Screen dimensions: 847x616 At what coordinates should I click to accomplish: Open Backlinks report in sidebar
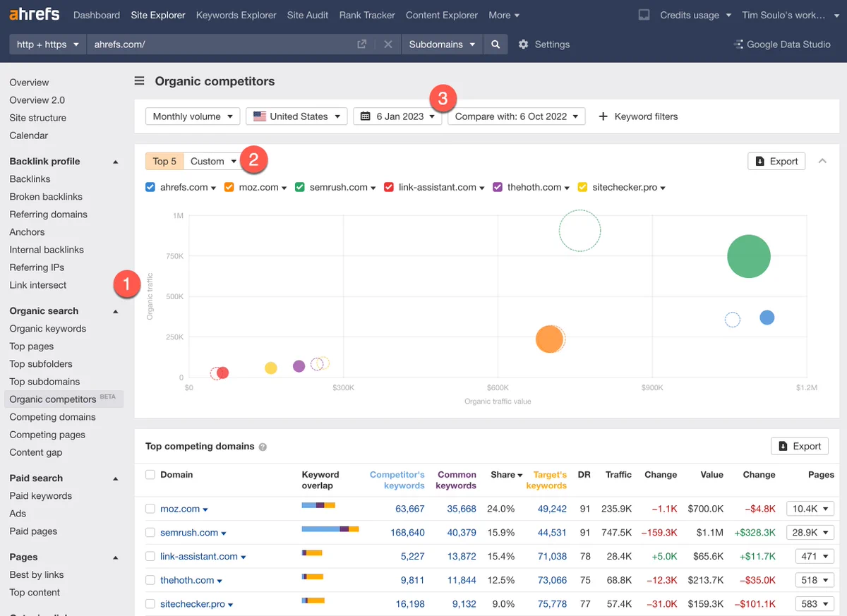[x=30, y=179]
